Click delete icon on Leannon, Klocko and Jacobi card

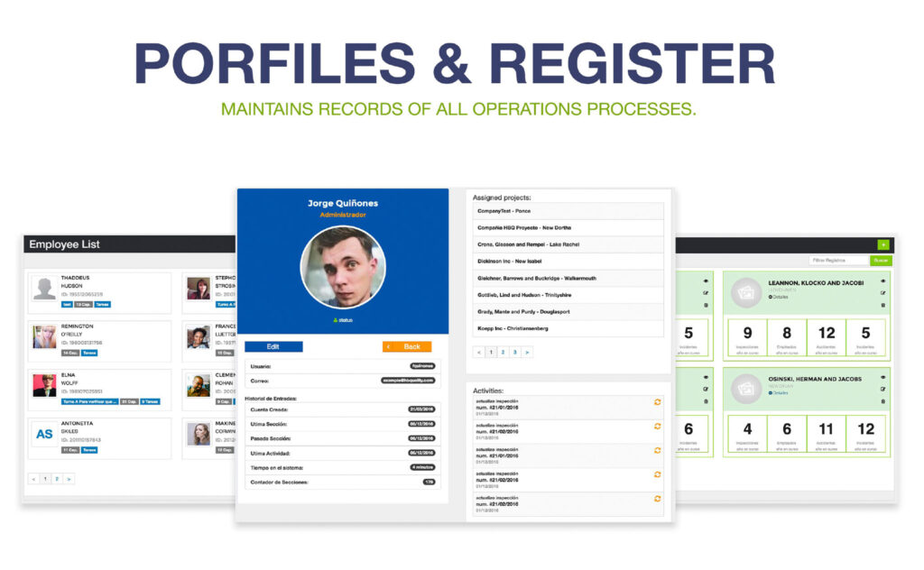pos(882,305)
